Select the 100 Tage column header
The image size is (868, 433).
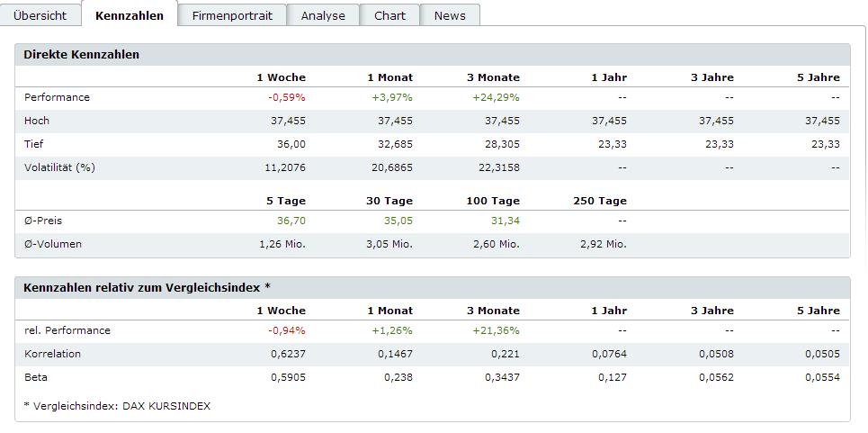[493, 201]
